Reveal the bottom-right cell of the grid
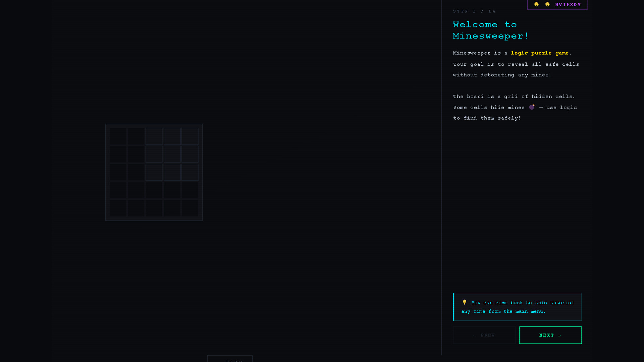This screenshot has height=362, width=644. pos(190,208)
